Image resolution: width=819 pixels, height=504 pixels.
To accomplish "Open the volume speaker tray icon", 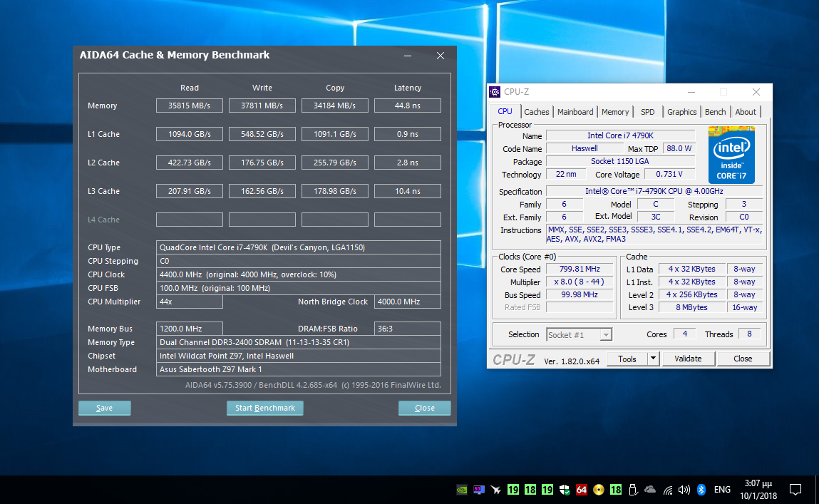I will (684, 490).
